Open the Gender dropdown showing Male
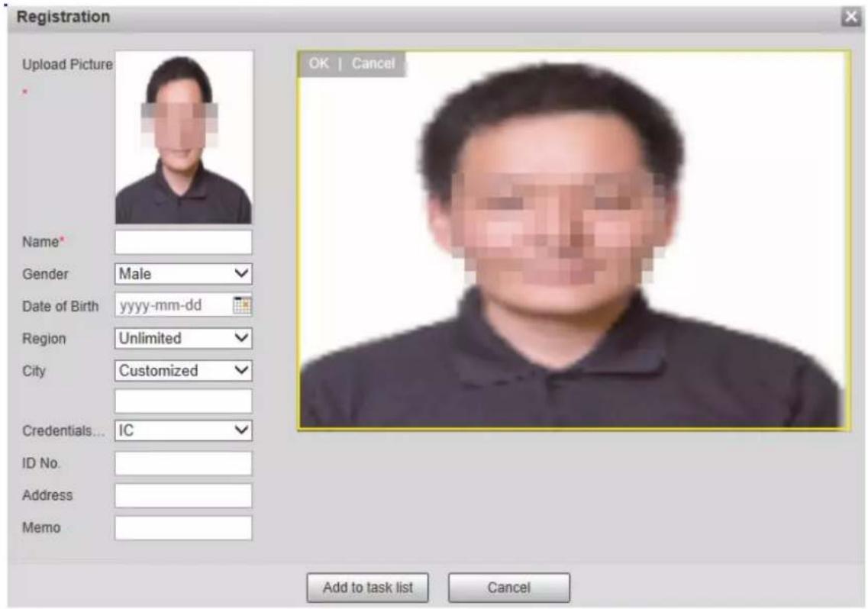868x609 pixels. 183,273
